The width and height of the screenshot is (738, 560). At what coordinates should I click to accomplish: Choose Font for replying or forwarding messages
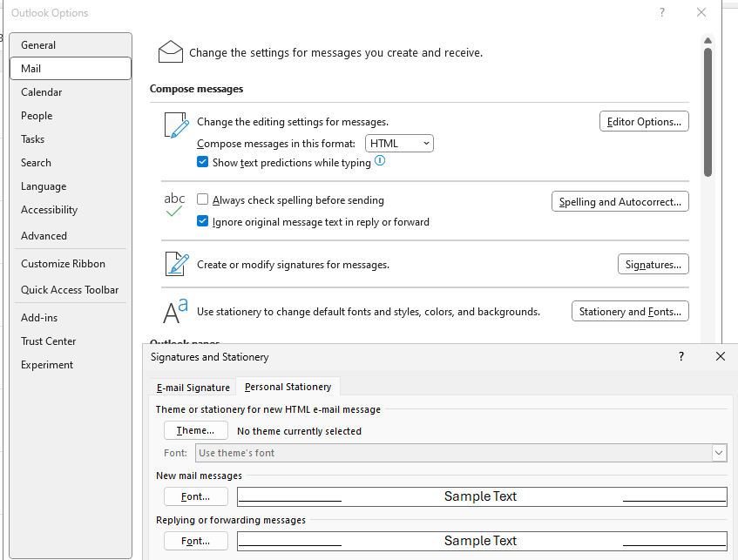coord(196,541)
